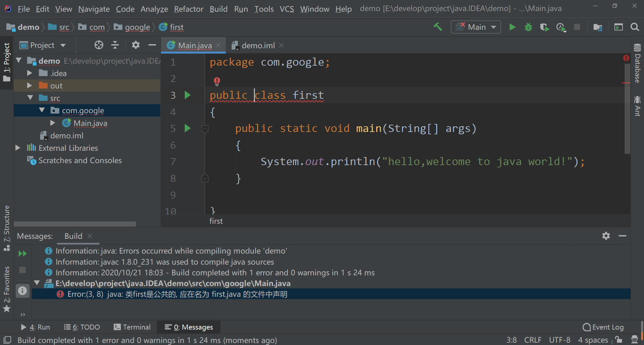The width and height of the screenshot is (644, 345).
Task: Open the 4: Run tool window
Action: tap(35, 327)
